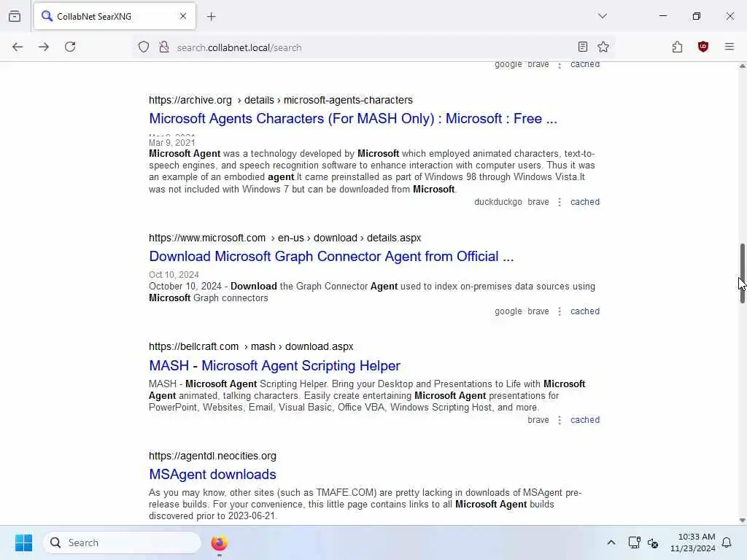
Task: Open Firefox View tab overview icon
Action: (15, 16)
